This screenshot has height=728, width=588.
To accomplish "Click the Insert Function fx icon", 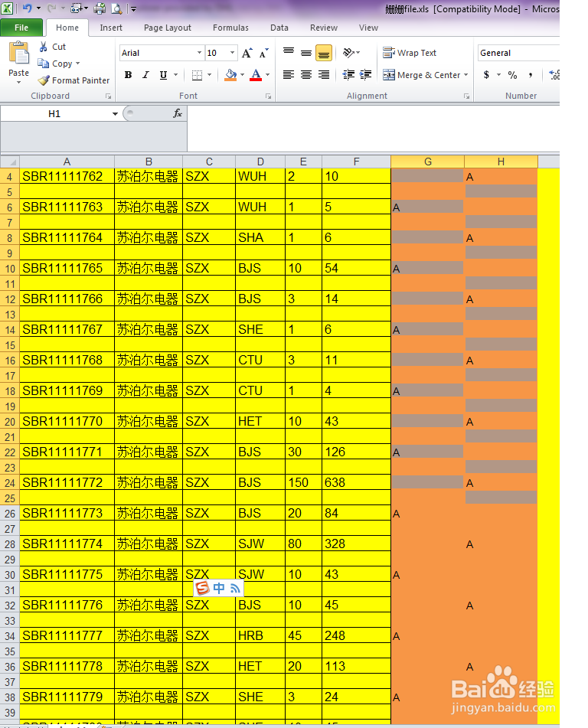I will pyautogui.click(x=178, y=114).
